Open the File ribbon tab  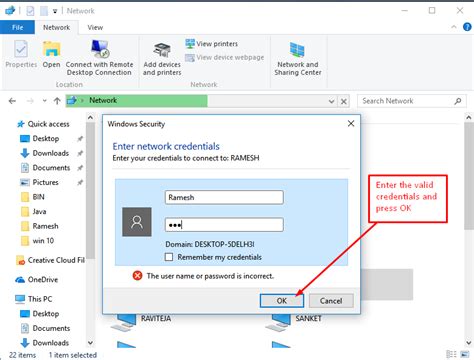(x=17, y=27)
